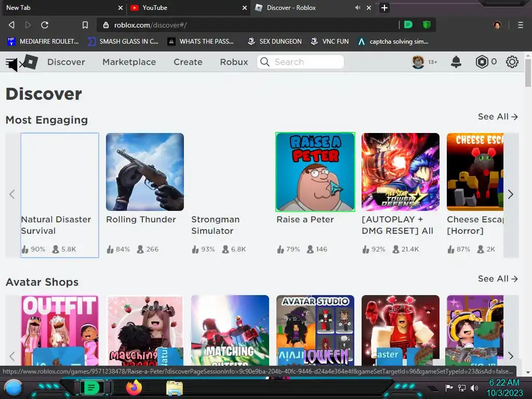Open Create in Roblox nav
Screen dimensions: 532x399
tap(188, 62)
